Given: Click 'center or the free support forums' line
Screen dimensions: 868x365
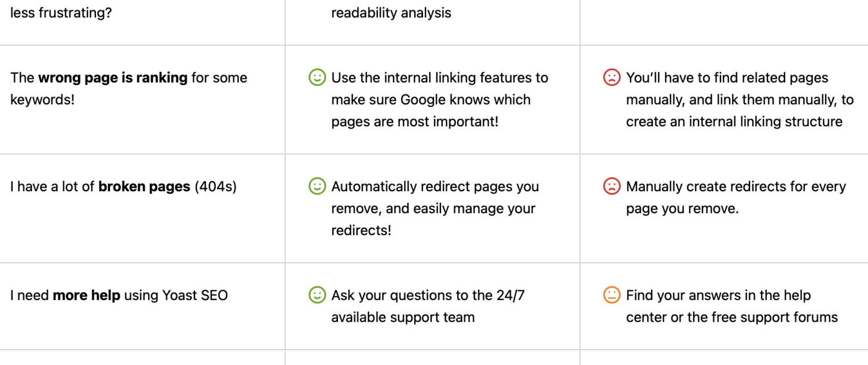Looking at the screenshot, I should point(732,317).
